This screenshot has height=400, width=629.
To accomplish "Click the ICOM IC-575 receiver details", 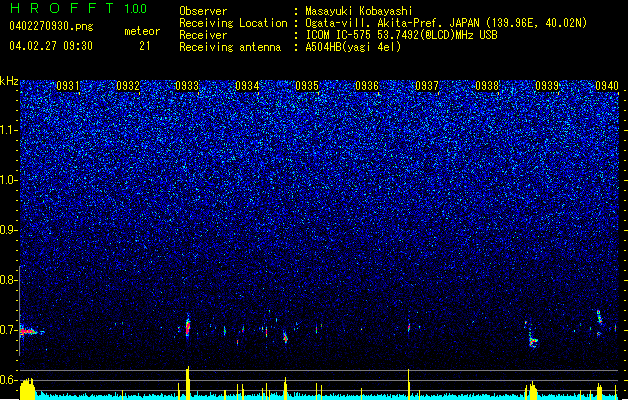I will pyautogui.click(x=402, y=35).
